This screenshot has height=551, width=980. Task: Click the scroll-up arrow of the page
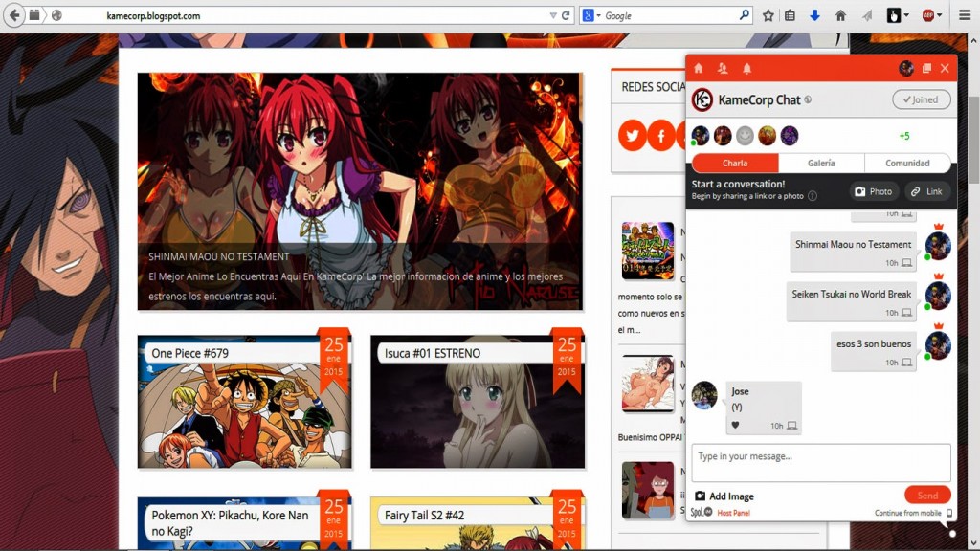click(x=973, y=40)
